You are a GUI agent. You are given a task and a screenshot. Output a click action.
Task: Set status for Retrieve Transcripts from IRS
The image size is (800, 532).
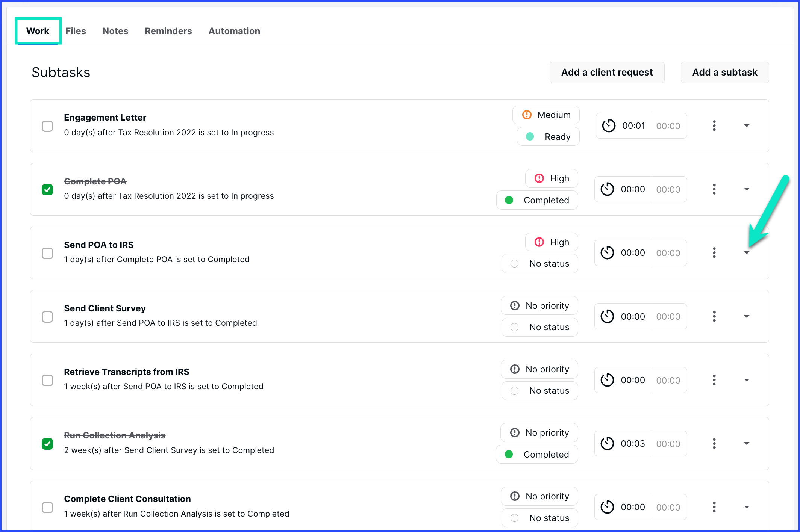[540, 391]
